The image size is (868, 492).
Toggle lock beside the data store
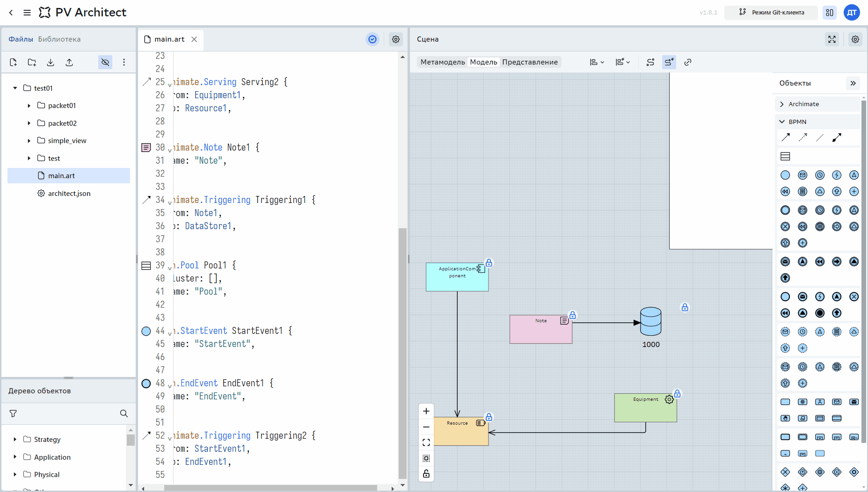[685, 307]
